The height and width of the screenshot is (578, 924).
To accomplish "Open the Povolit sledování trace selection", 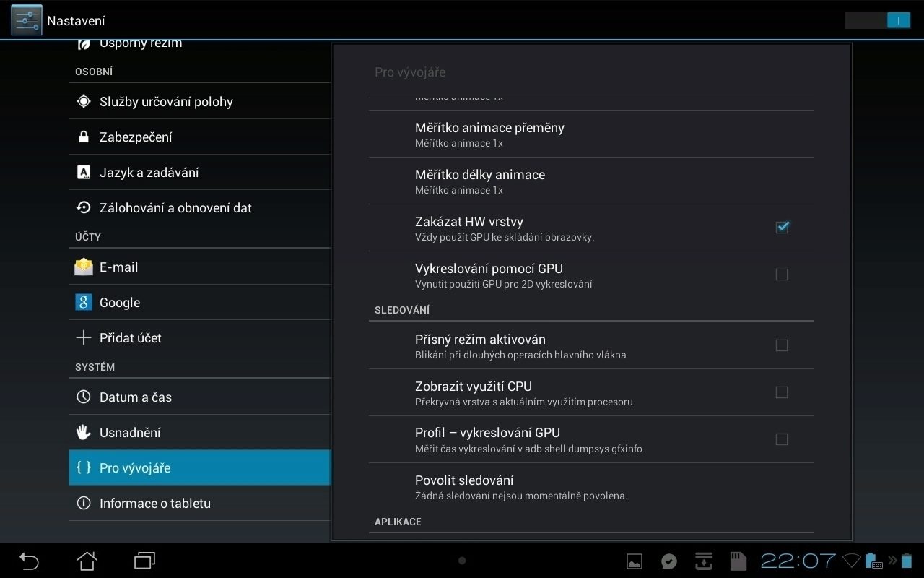I will pyautogui.click(x=591, y=487).
